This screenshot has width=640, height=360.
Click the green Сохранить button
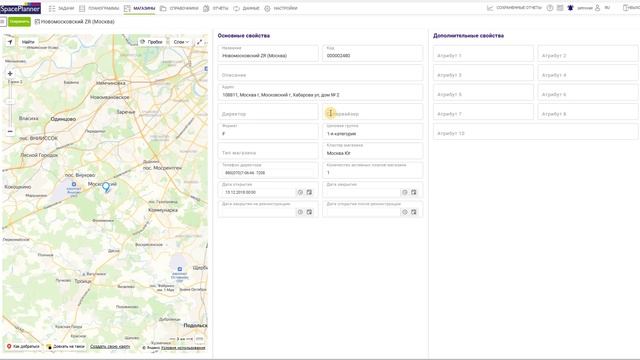click(x=19, y=22)
